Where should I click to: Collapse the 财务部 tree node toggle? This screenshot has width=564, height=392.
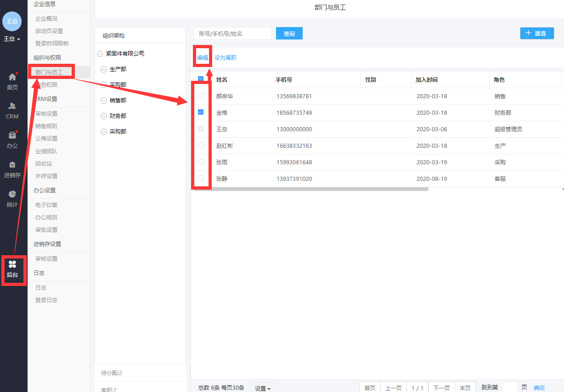103,116
